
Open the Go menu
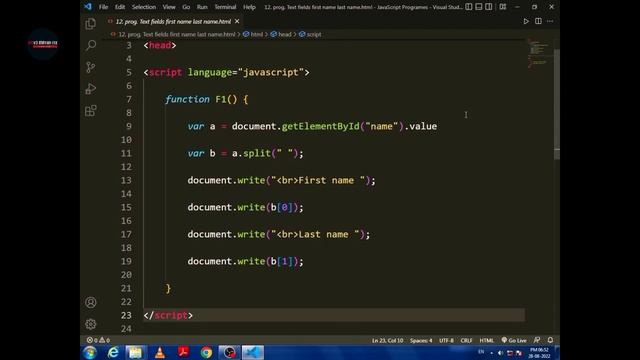pos(186,7)
